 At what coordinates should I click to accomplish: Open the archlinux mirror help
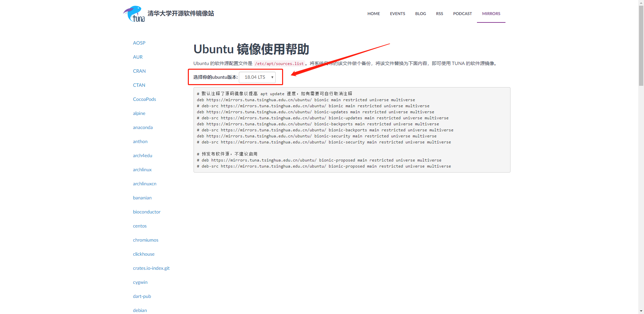[x=142, y=170]
